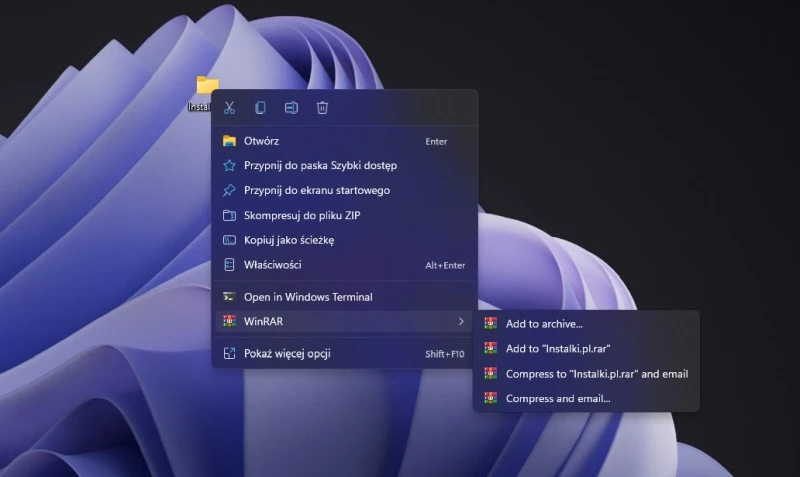Select Add to archive... in WinRAR submenu
This screenshot has width=800, height=477.
pos(586,323)
